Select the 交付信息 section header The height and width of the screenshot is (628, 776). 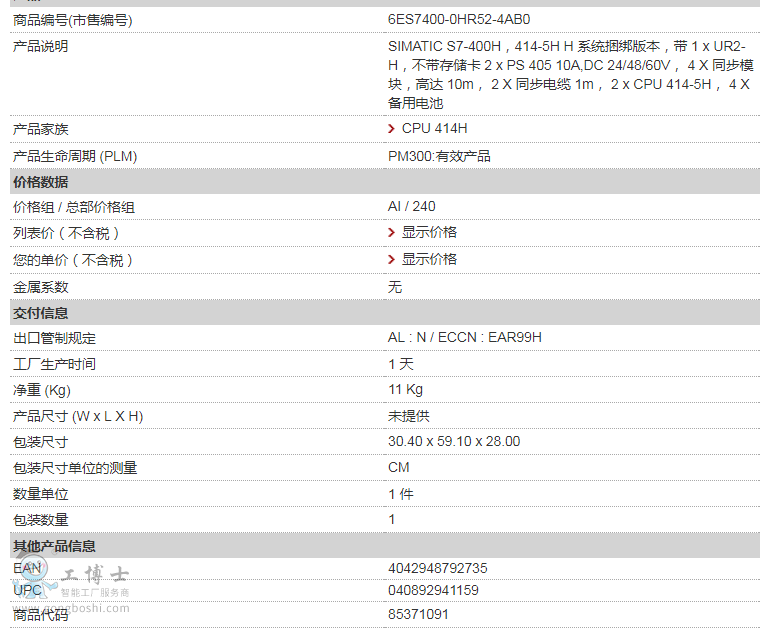[x=41, y=313]
